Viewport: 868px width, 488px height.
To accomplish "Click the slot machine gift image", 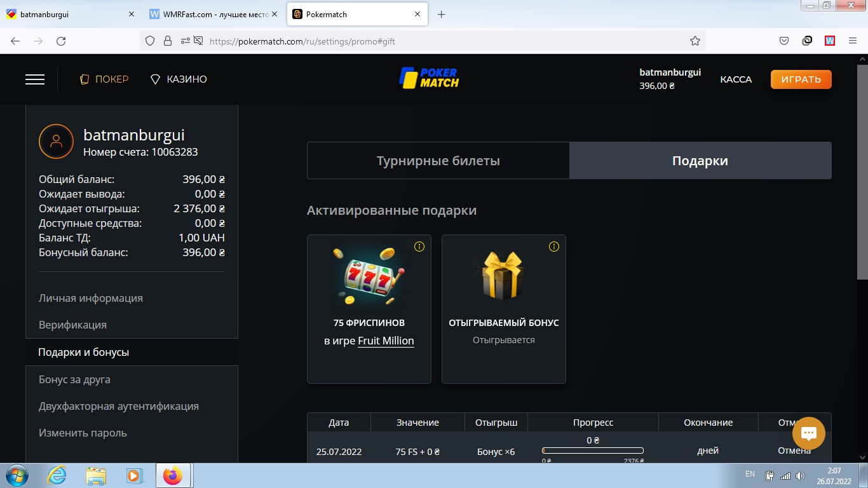I will click(369, 276).
